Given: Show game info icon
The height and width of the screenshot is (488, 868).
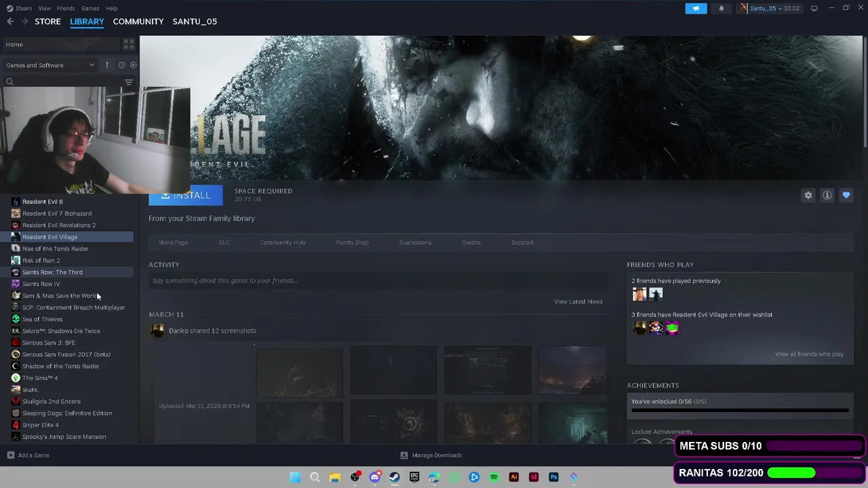Looking at the screenshot, I should (827, 195).
